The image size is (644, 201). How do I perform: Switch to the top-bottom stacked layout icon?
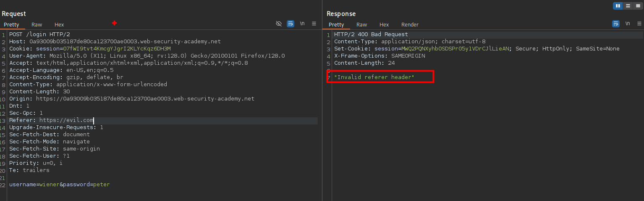point(628,6)
